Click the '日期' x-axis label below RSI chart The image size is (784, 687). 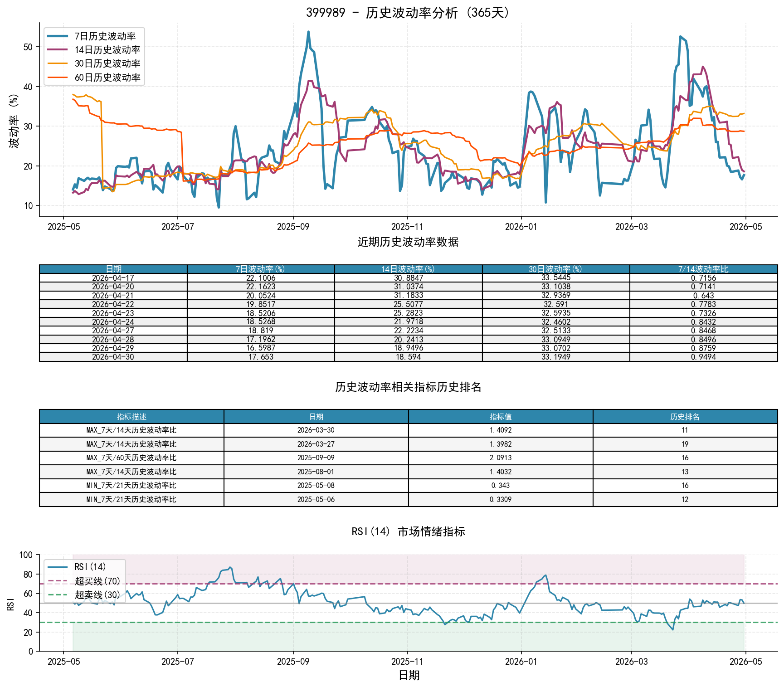click(409, 676)
